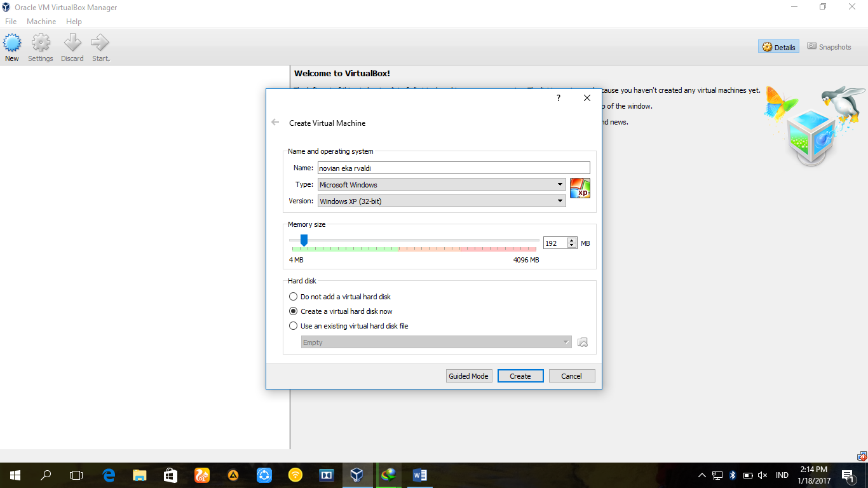The image size is (868, 488).
Task: Open the hard disk file chooser icon
Action: 582,342
